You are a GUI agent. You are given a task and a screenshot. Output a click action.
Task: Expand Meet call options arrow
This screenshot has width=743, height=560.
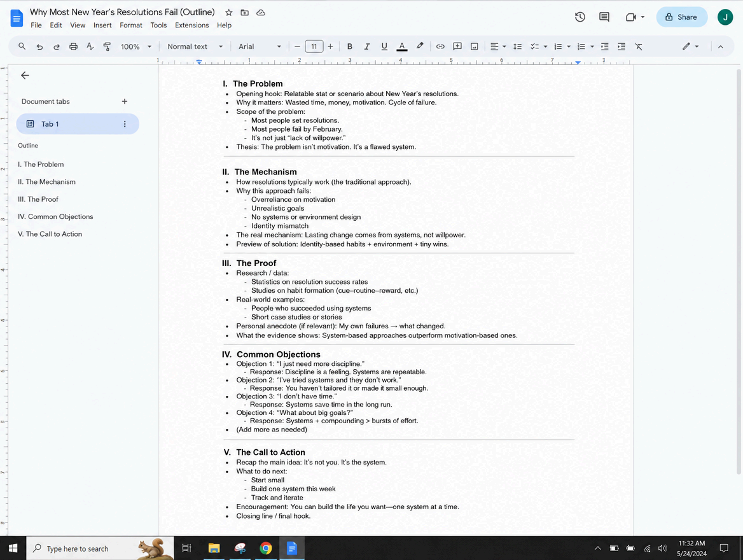pos(642,17)
